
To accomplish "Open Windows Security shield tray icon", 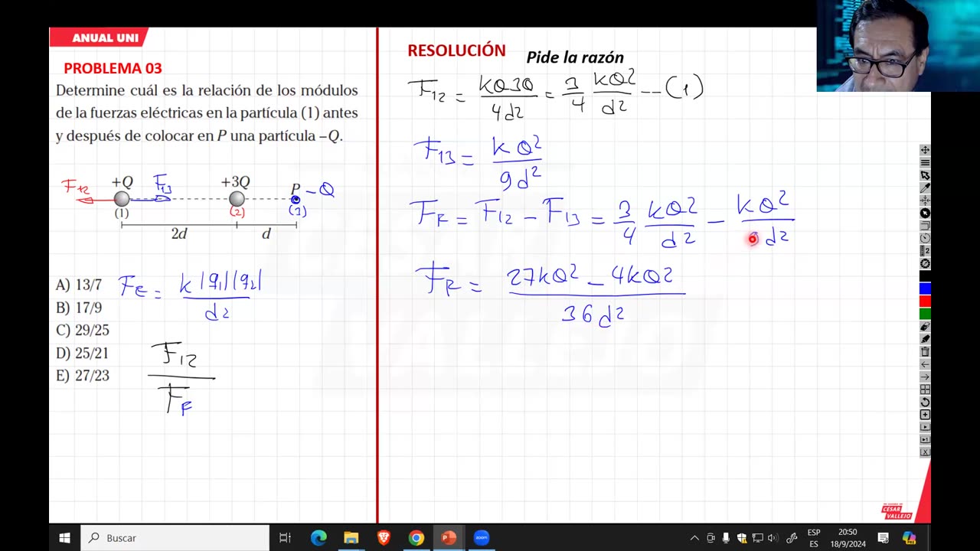I will coord(742,538).
